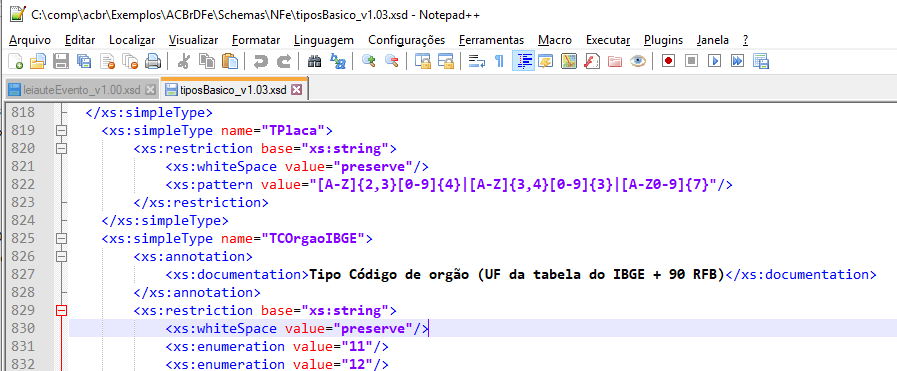This screenshot has height=371, width=897.
Task: Toggle the highlighted indent guide button
Action: click(x=523, y=61)
